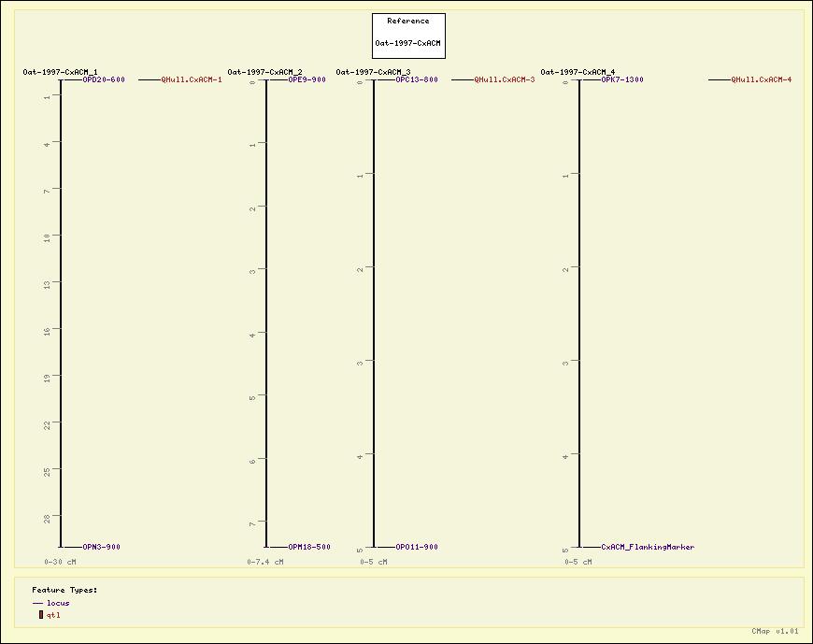The height and width of the screenshot is (644, 813).
Task: Select the locus feature type in legend
Action: click(x=58, y=603)
